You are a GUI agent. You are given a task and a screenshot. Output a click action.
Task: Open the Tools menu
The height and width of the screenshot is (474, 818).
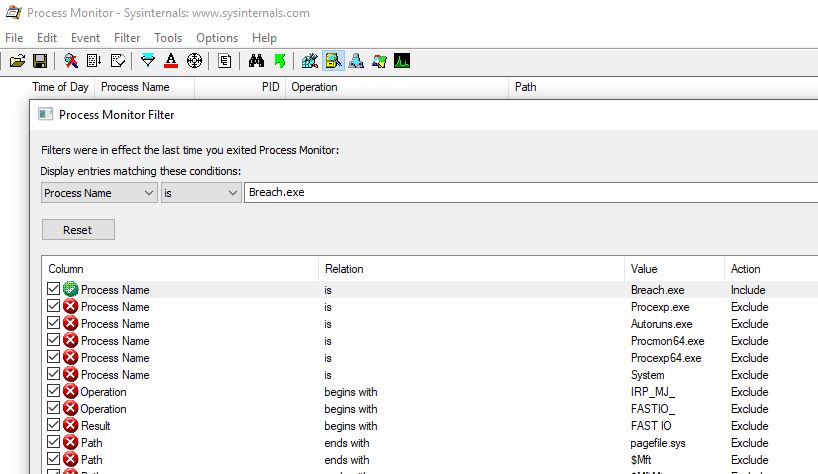point(168,38)
